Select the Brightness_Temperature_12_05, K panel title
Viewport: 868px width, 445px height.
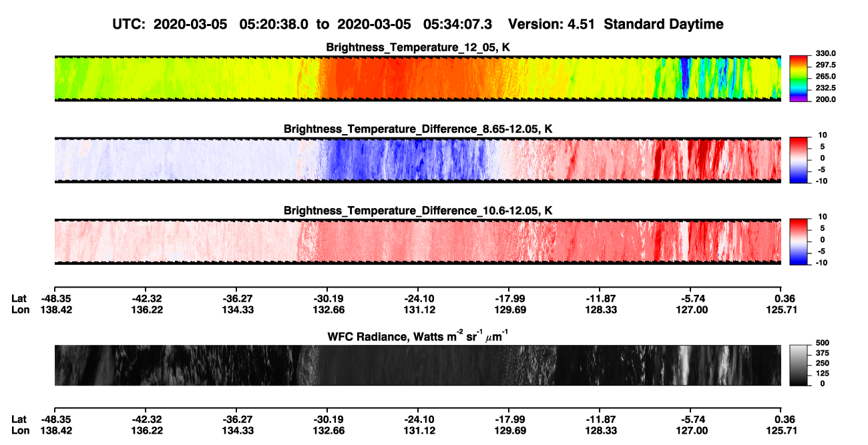[419, 47]
